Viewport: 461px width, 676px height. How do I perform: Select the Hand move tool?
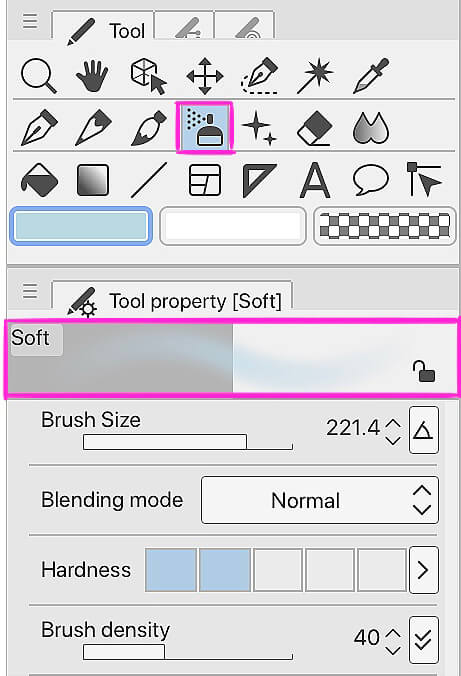pyautogui.click(x=92, y=76)
